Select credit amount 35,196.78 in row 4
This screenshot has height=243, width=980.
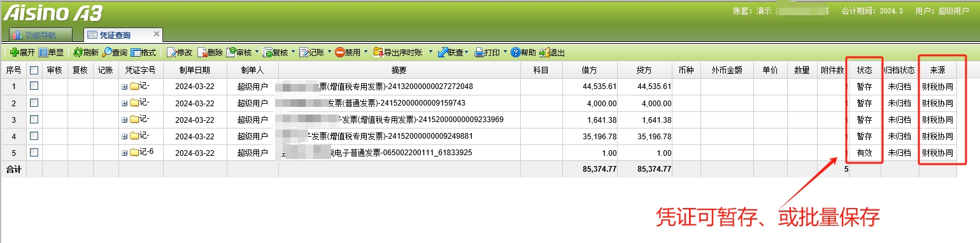click(x=654, y=136)
